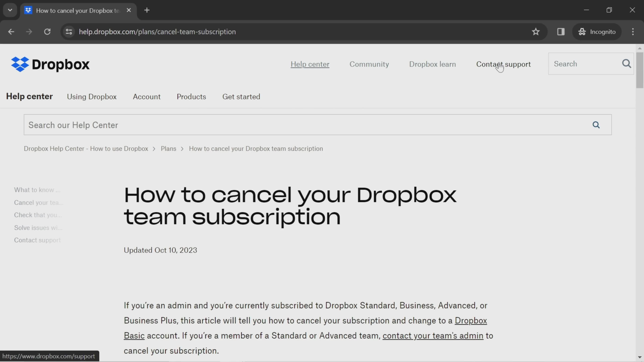Jump to 'What to know' section

(x=37, y=190)
